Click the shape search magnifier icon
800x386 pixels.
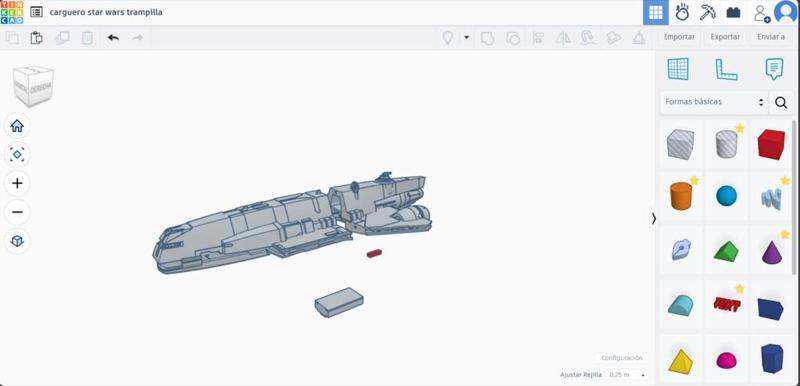(x=781, y=102)
